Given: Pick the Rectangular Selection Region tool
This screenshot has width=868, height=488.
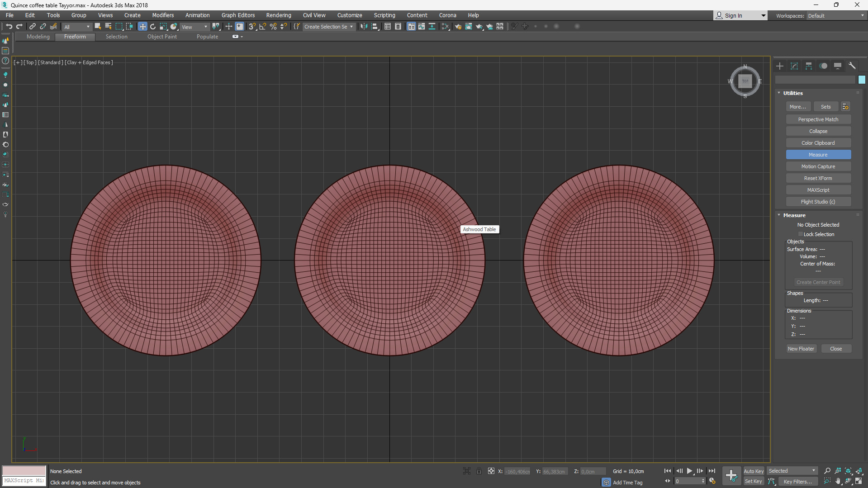Looking at the screenshot, I should [119, 27].
